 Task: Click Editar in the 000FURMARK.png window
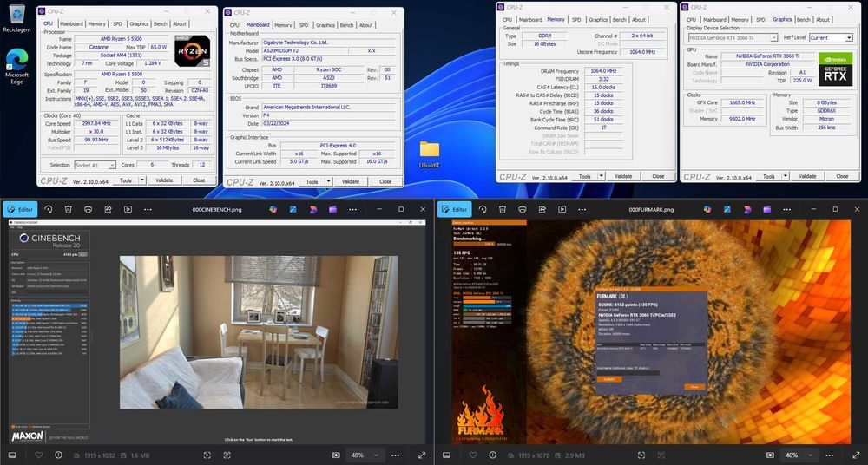pos(455,209)
